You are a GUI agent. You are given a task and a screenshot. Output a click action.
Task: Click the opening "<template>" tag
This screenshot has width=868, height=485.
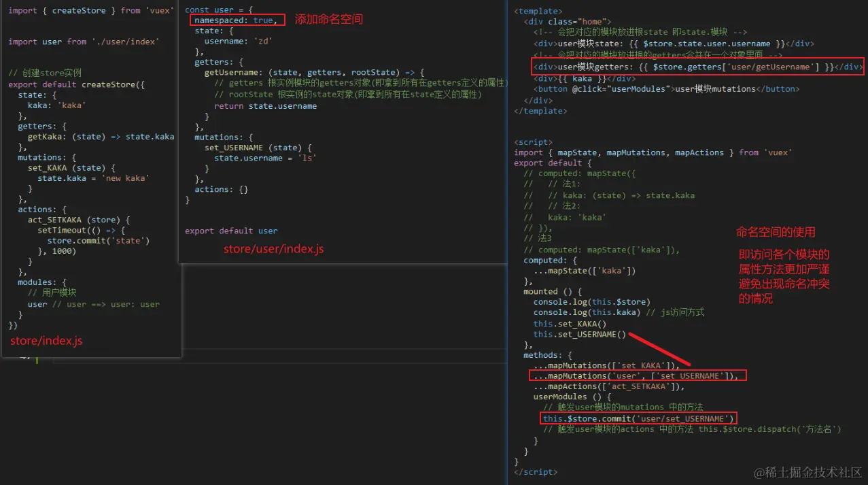tap(538, 12)
